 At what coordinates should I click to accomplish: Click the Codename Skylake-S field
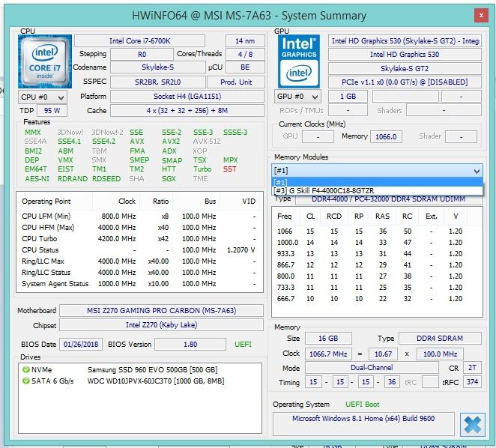click(158, 67)
